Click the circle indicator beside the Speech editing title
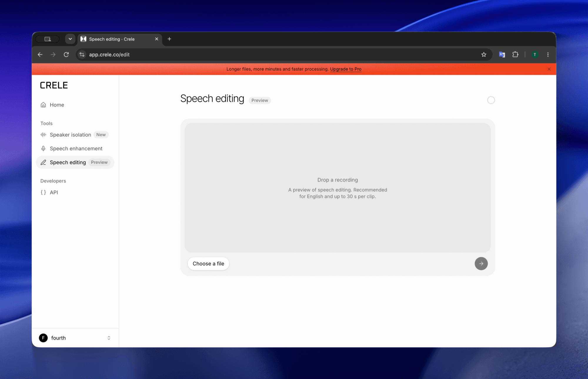 tap(491, 100)
